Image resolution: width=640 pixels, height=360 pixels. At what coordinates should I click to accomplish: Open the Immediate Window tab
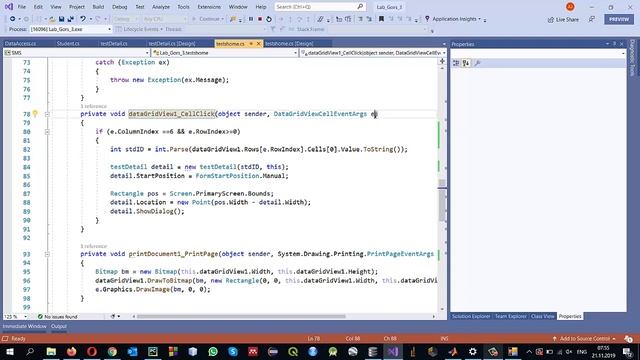click(24, 327)
